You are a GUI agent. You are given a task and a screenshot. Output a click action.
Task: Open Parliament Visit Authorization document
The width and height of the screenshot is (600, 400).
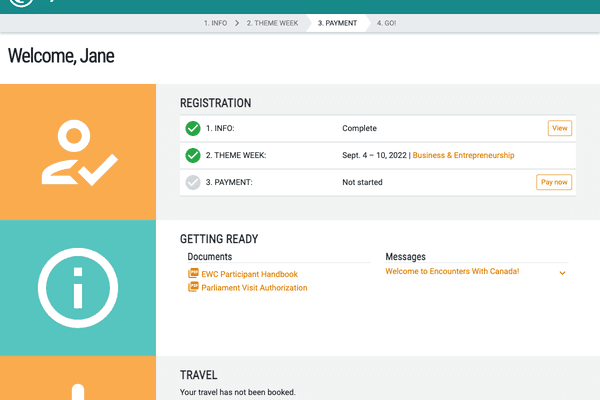254,288
